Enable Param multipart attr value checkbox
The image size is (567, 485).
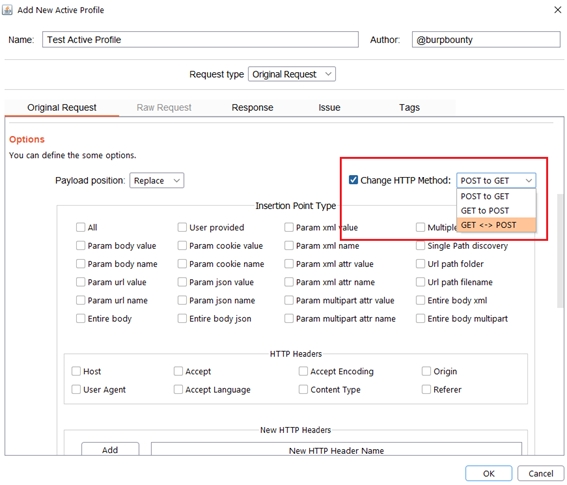[x=289, y=300]
